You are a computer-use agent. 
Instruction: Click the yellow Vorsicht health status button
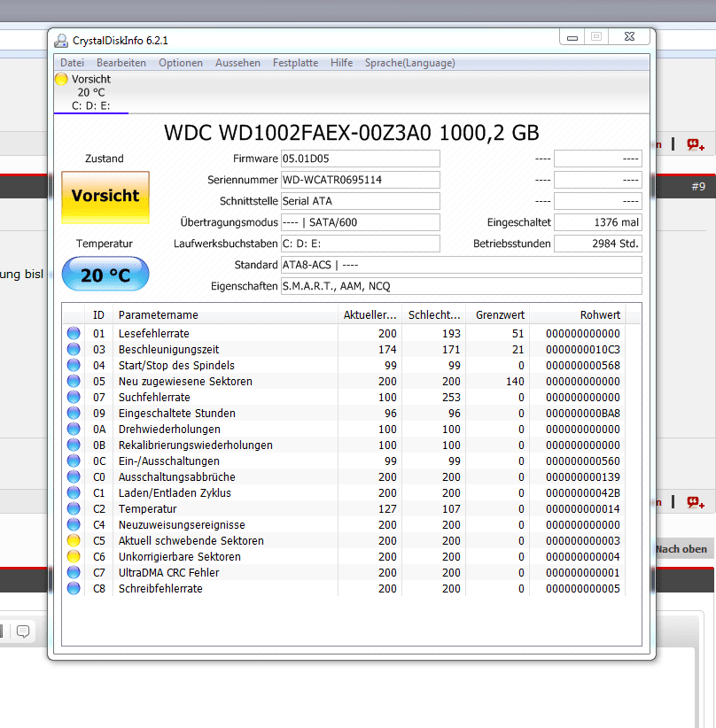coord(105,197)
